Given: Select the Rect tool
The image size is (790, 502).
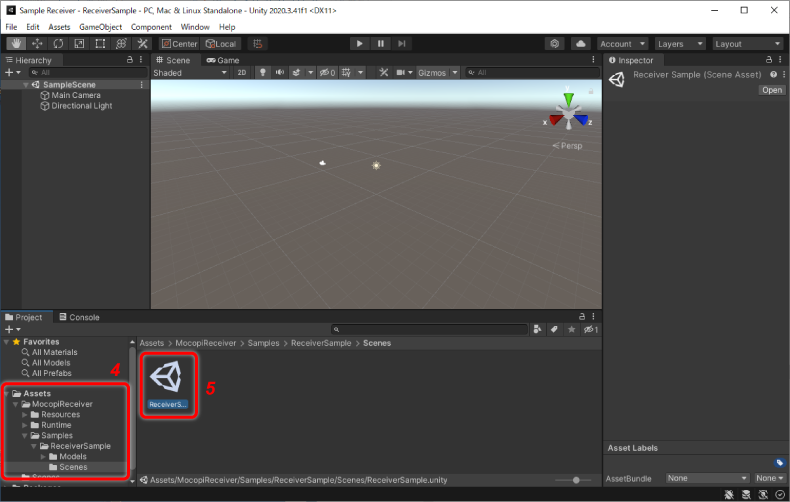Looking at the screenshot, I should [100, 44].
